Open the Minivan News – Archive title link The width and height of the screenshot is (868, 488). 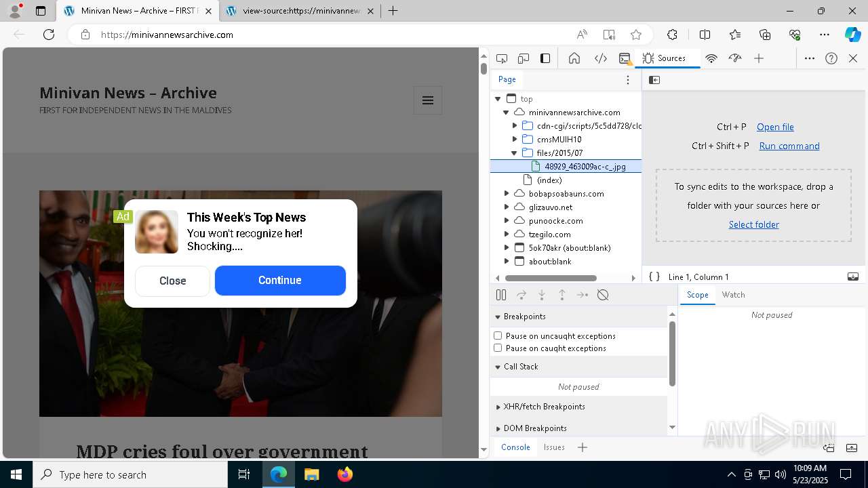(x=128, y=93)
